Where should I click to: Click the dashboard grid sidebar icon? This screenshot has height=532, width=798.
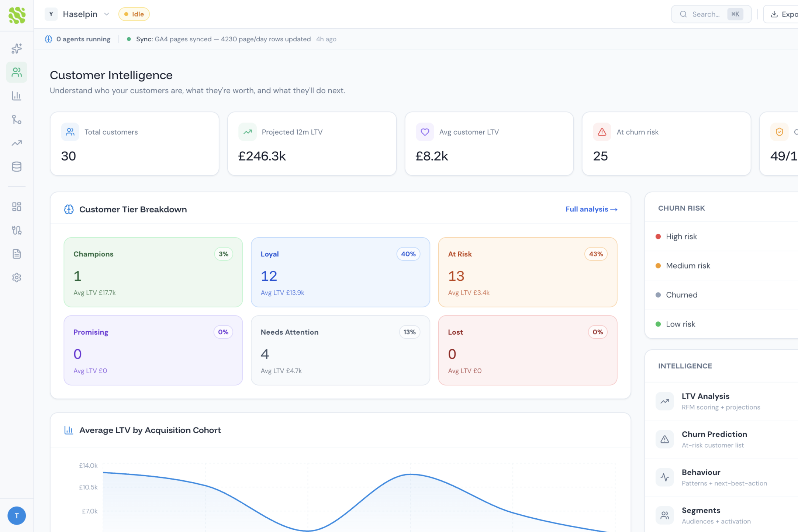tap(17, 207)
